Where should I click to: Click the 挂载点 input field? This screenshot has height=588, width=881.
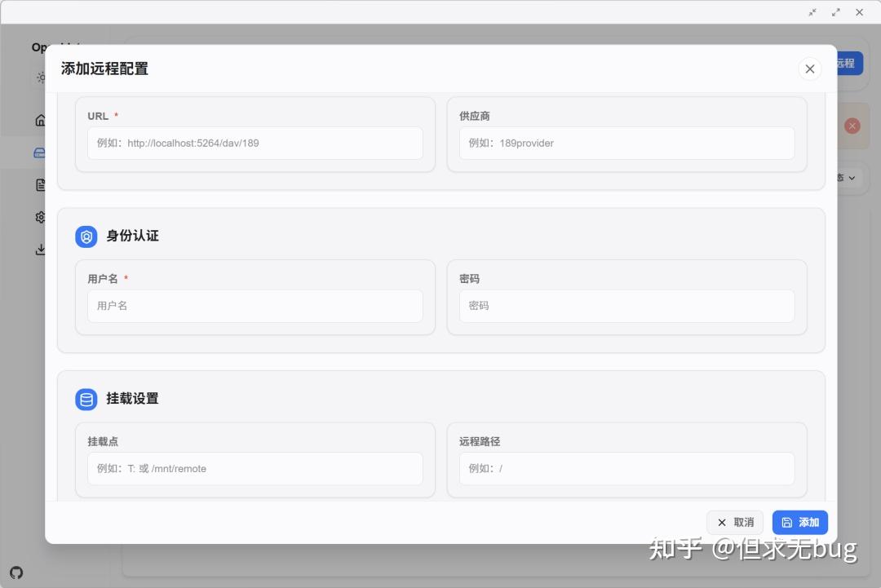(x=255, y=468)
